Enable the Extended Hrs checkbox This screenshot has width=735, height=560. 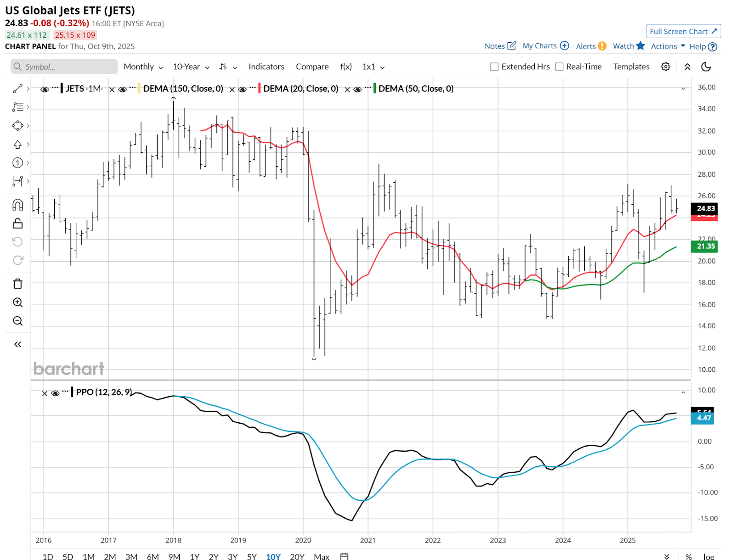tap(494, 67)
